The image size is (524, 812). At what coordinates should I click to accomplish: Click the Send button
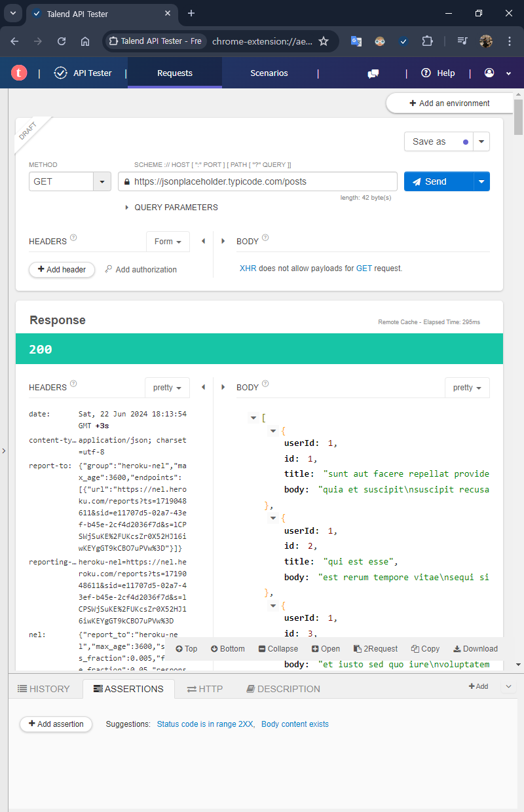click(x=438, y=181)
